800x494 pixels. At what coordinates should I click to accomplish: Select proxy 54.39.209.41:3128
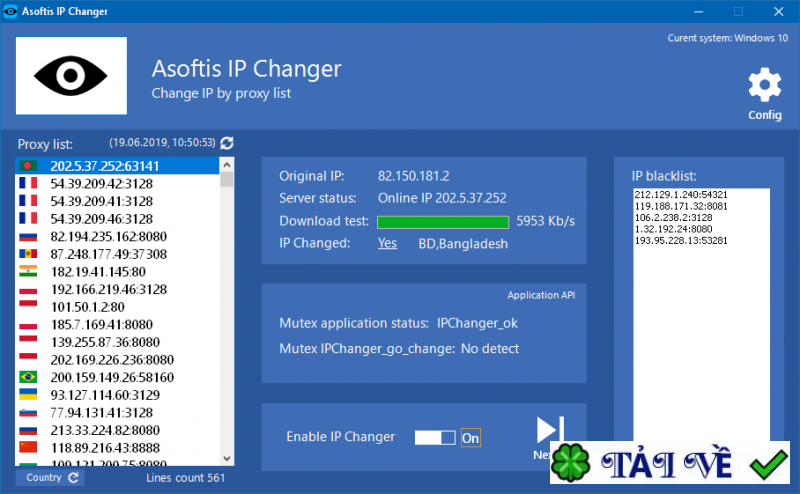[117, 201]
